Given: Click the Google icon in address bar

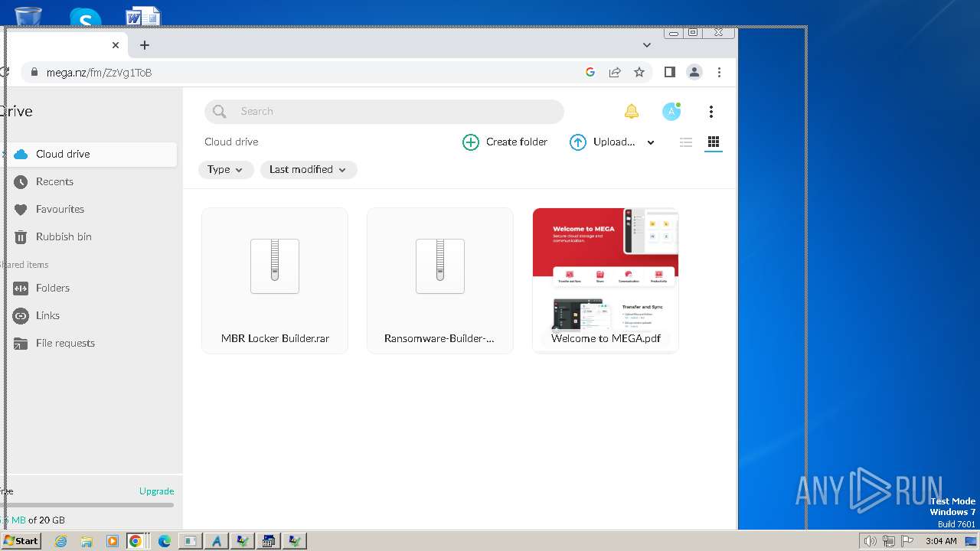Looking at the screenshot, I should pos(590,73).
